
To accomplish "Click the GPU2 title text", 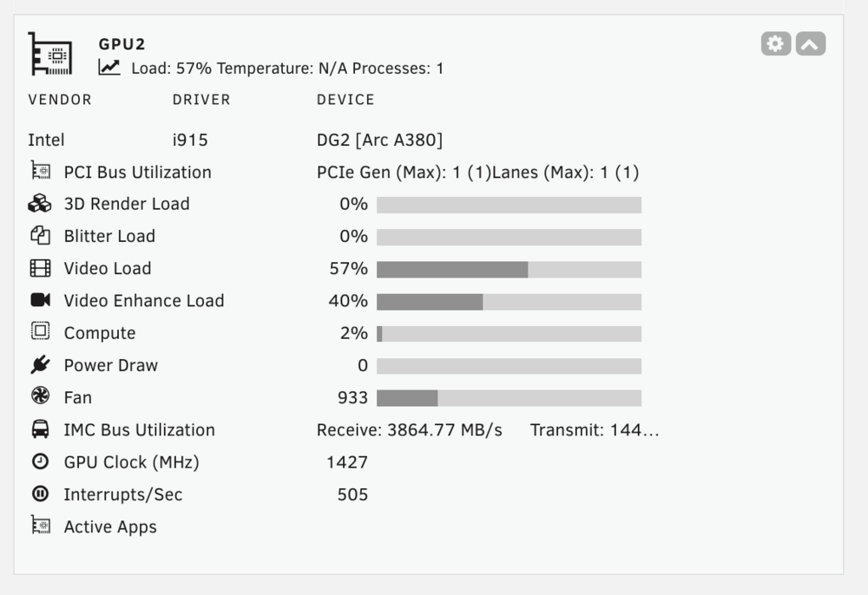I will click(122, 44).
